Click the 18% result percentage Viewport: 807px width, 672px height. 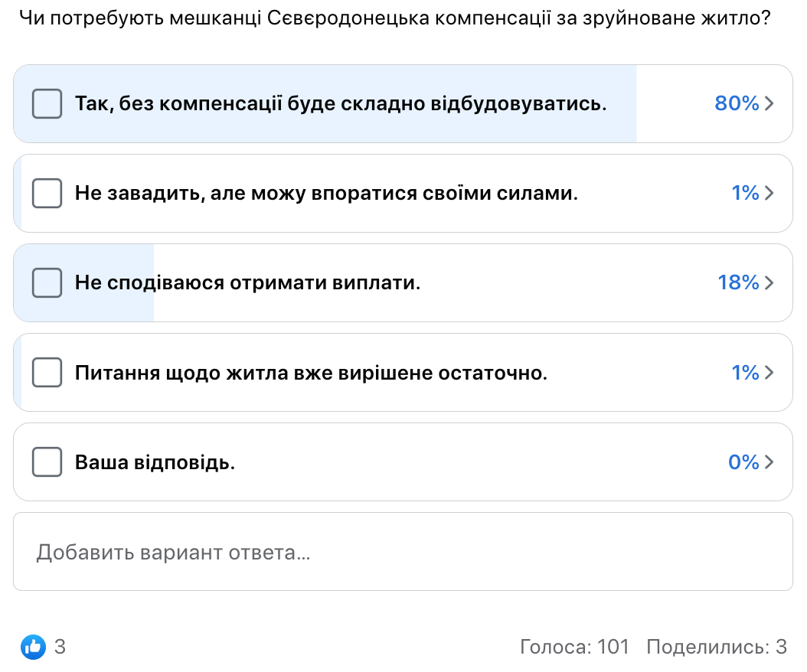click(x=738, y=282)
